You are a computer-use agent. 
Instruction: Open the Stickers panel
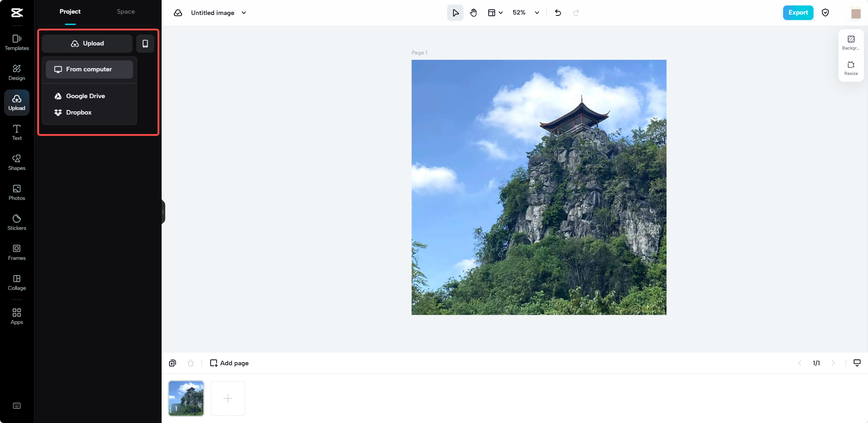point(16,222)
